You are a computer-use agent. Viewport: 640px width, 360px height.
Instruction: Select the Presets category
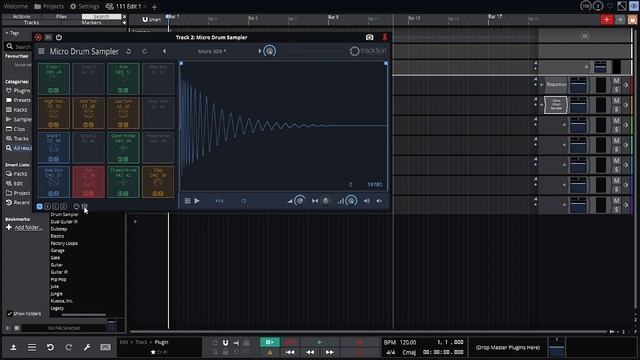click(x=18, y=100)
